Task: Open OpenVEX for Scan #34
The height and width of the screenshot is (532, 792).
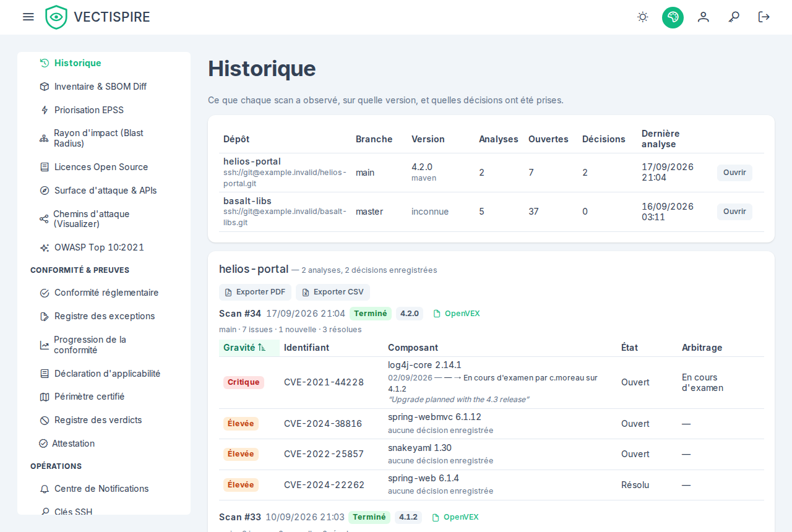Action: point(457,314)
